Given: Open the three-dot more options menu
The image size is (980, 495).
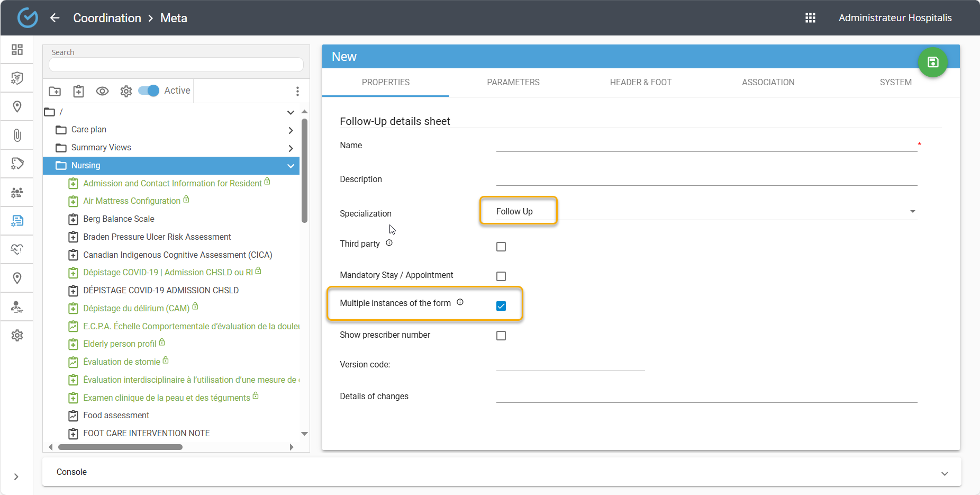Looking at the screenshot, I should pyautogui.click(x=297, y=91).
